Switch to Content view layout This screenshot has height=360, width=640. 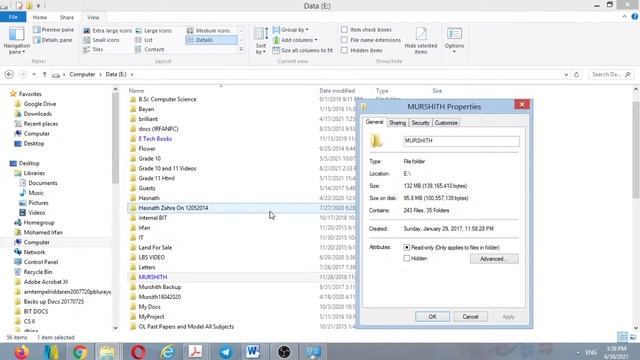[149, 49]
